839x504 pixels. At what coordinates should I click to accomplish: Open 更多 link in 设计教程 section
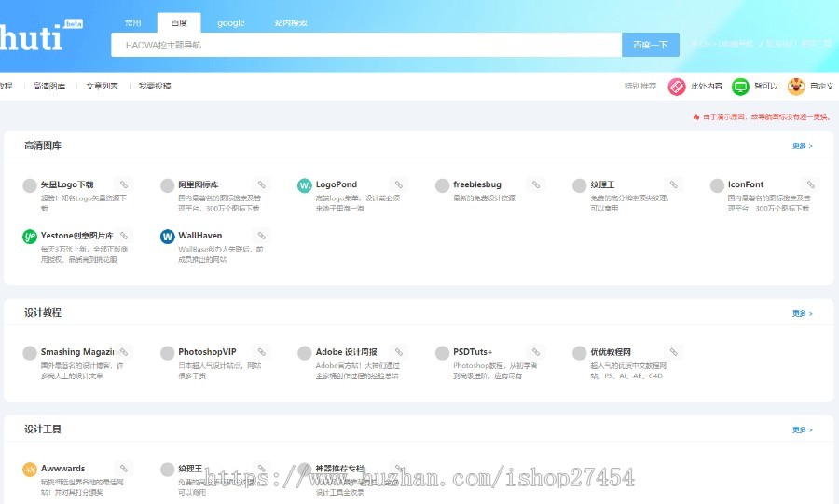[802, 314]
